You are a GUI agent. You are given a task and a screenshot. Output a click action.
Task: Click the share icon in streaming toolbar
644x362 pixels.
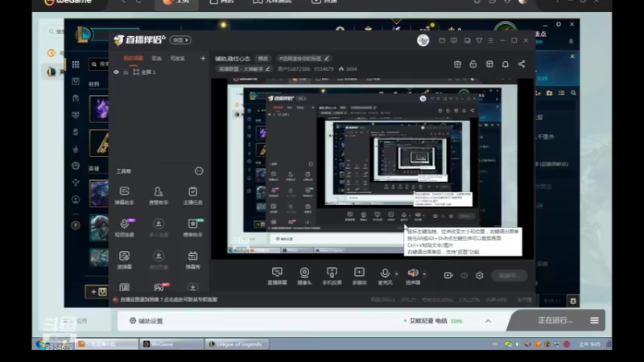pyautogui.click(x=521, y=64)
